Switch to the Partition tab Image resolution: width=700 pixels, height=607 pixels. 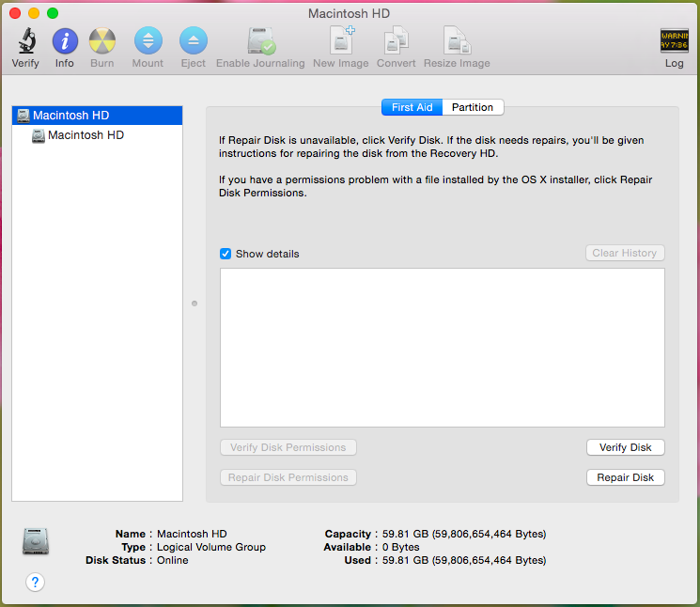(x=473, y=107)
